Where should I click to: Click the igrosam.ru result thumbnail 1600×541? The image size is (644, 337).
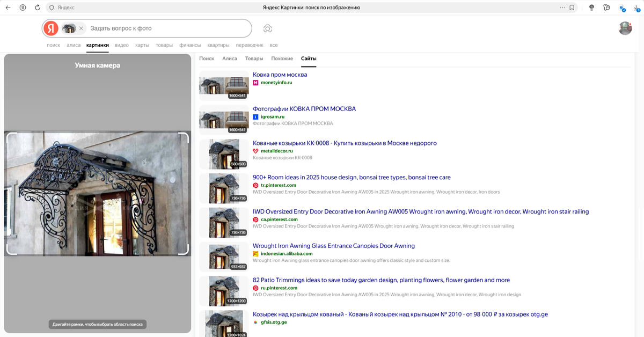(x=224, y=120)
